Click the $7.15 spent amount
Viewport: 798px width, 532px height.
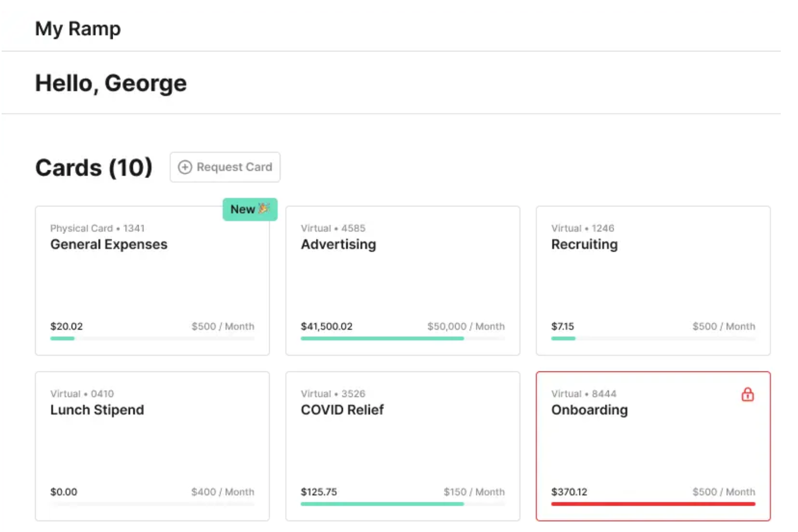click(562, 326)
